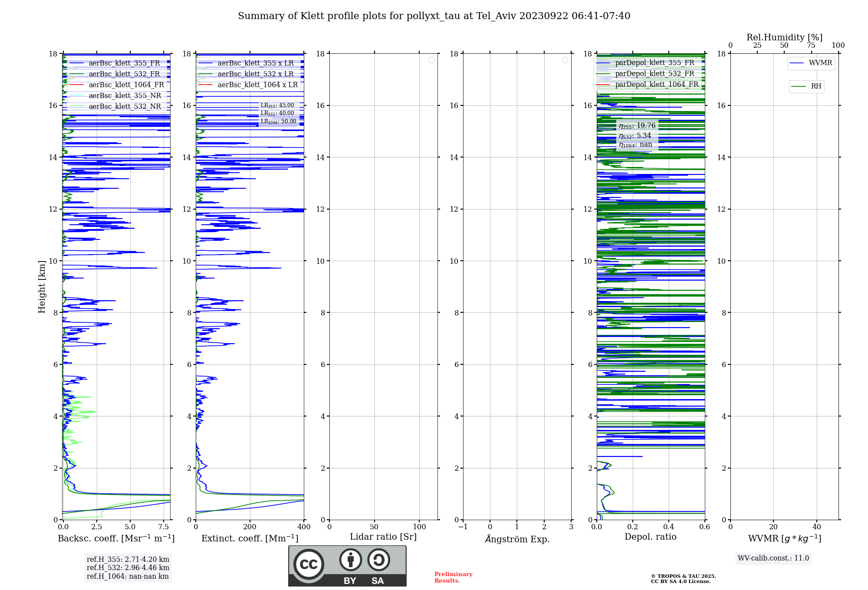Click the η532: 5.34 value
This screenshot has height=590, width=868.
(x=635, y=136)
